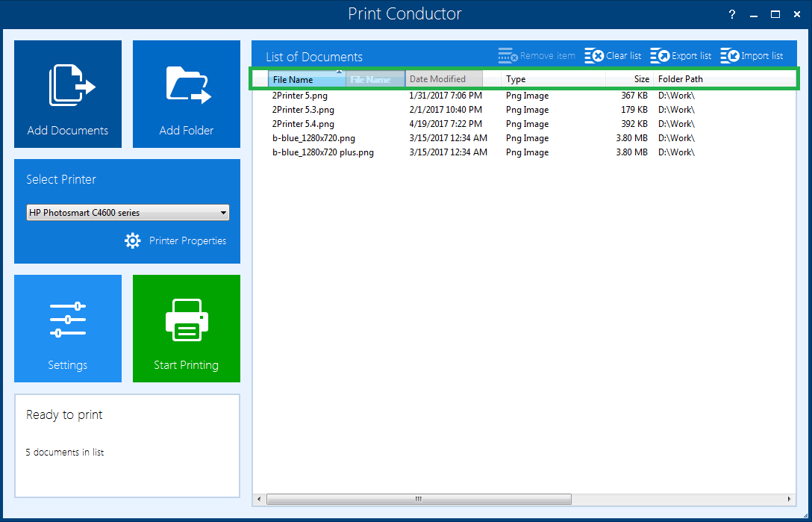The height and width of the screenshot is (522, 812).
Task: Open the help question mark button
Action: [732, 14]
